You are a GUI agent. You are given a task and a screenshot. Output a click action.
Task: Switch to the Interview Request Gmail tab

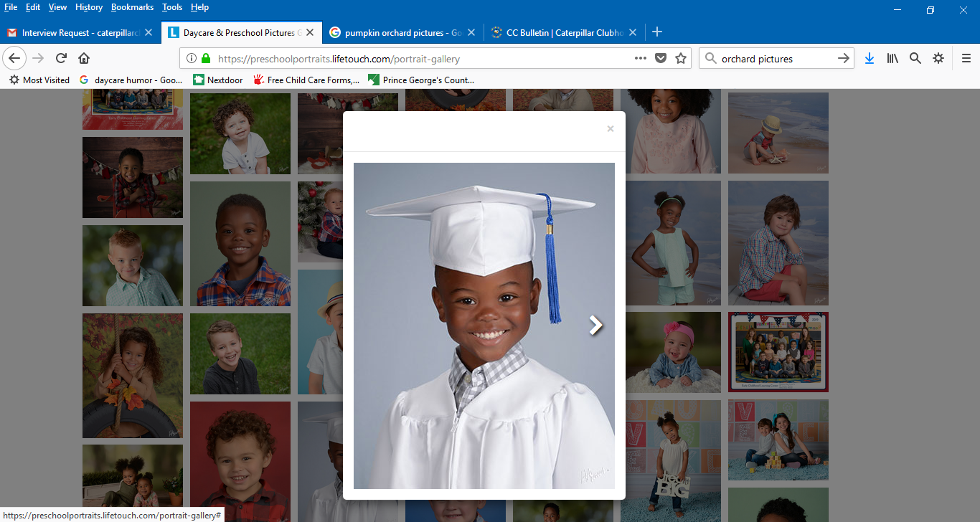(75, 32)
